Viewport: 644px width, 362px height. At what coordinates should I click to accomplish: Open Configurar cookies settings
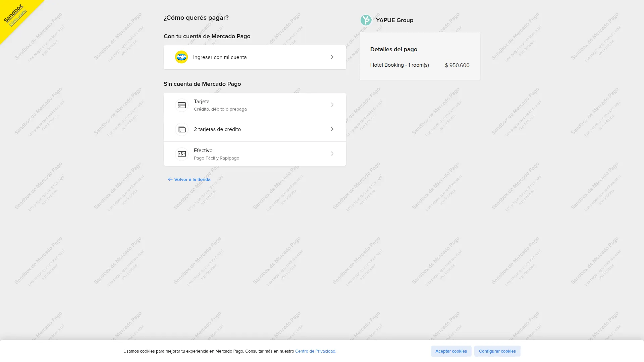[497, 351]
